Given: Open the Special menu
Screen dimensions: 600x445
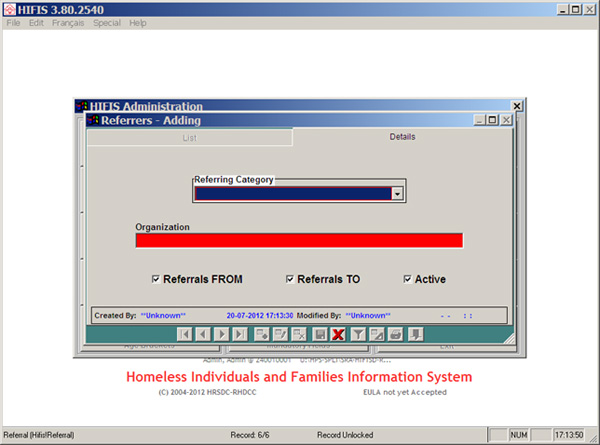Looking at the screenshot, I should click(x=107, y=22).
